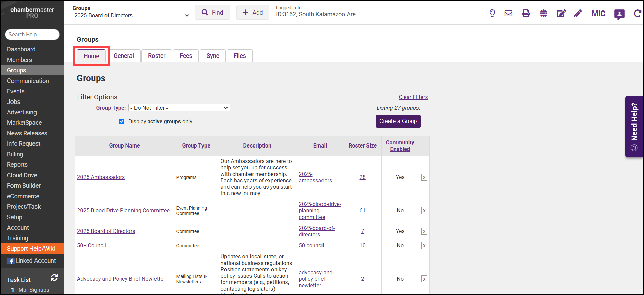Select the pencil icon in header

[x=578, y=14]
